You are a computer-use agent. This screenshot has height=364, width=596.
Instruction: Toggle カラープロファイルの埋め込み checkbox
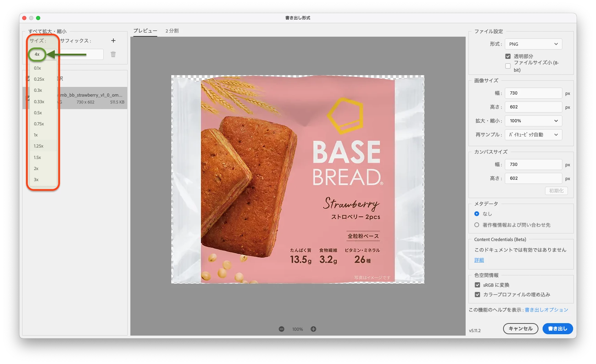477,295
